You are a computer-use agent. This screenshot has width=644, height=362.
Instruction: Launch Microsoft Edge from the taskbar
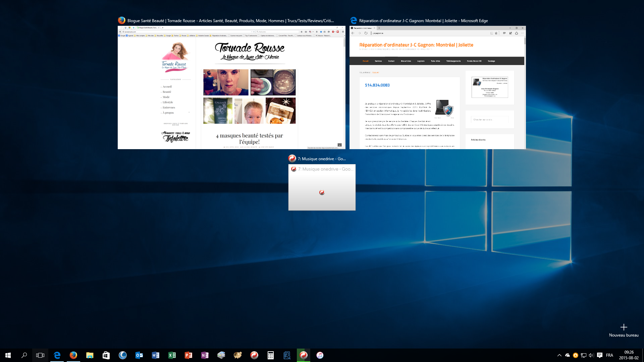point(57,355)
